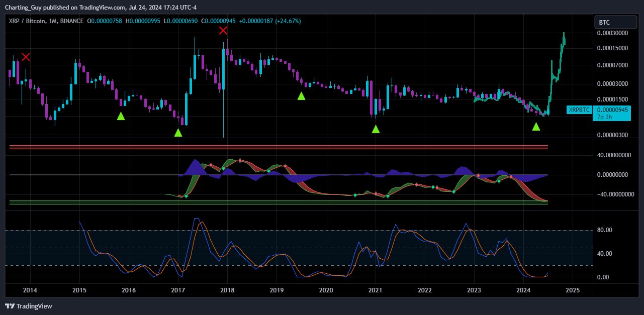Select the red horizontal band in indicator pane

pyautogui.click(x=278, y=147)
